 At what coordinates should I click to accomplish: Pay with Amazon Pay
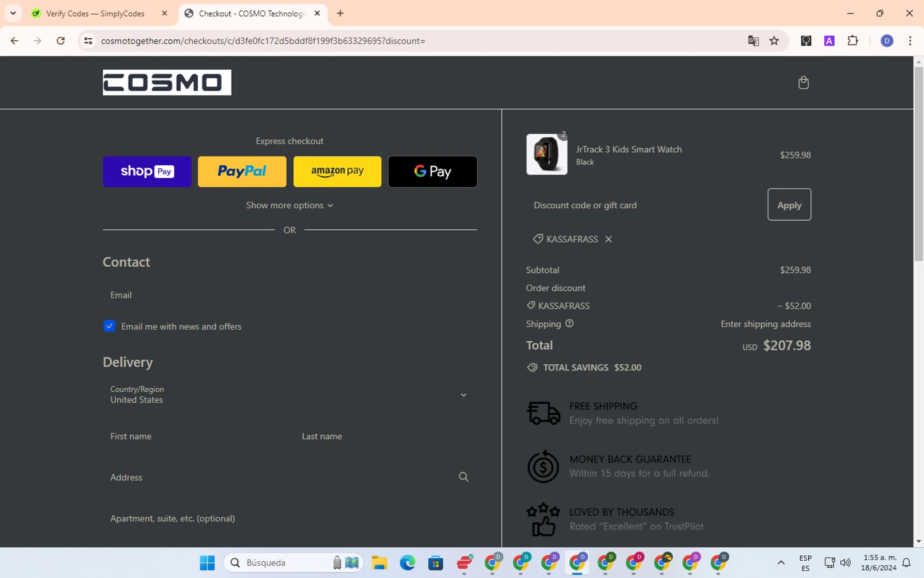338,171
